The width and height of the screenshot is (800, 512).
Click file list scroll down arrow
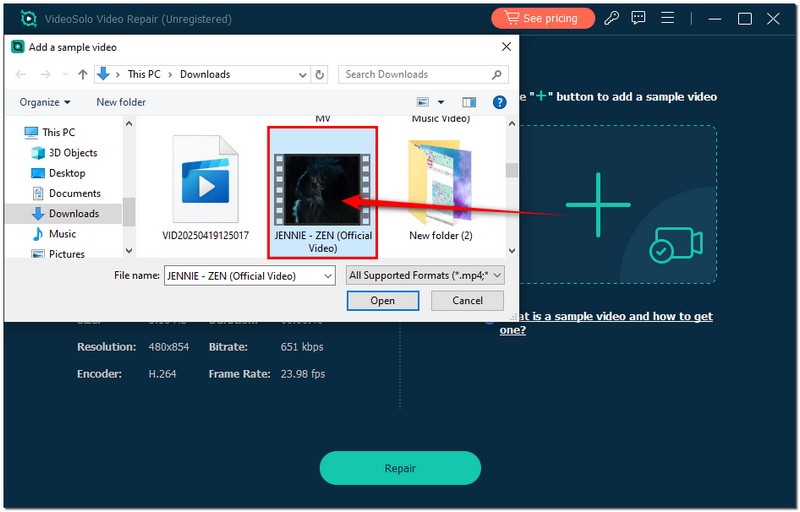[512, 250]
